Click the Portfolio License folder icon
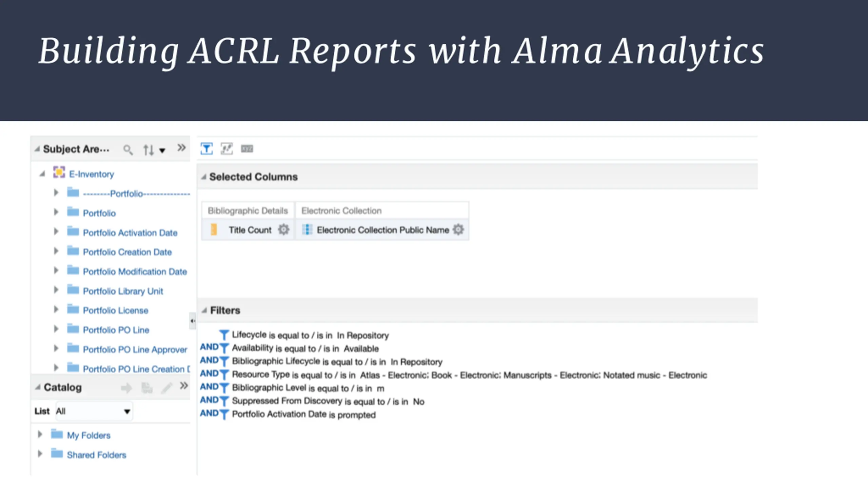Image resolution: width=868 pixels, height=488 pixels. 73,309
